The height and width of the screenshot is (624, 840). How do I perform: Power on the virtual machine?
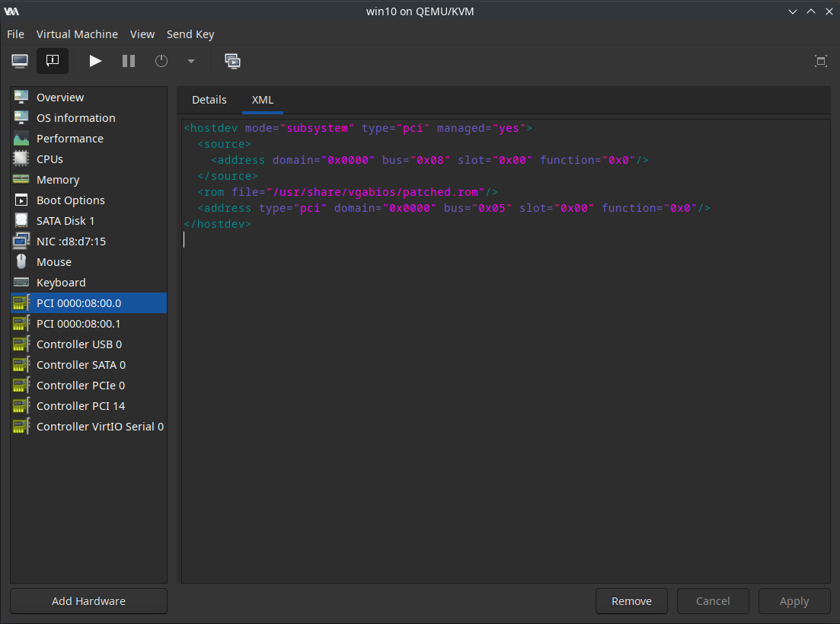tap(95, 61)
